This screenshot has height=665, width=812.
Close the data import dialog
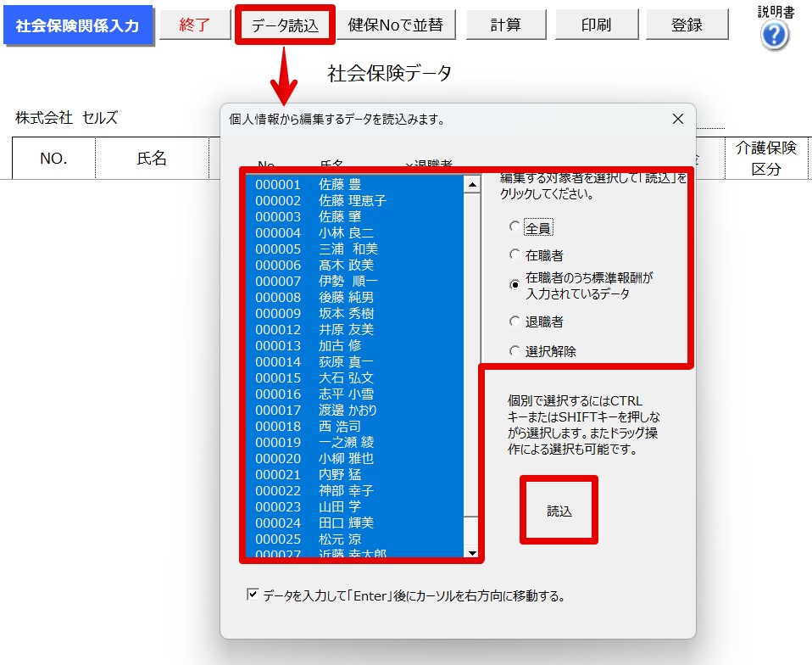tap(677, 120)
